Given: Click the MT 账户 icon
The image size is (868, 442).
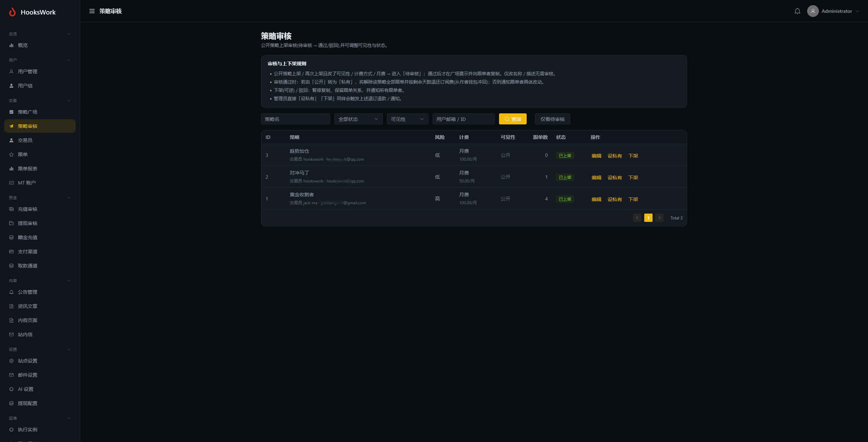Looking at the screenshot, I should [x=11, y=183].
